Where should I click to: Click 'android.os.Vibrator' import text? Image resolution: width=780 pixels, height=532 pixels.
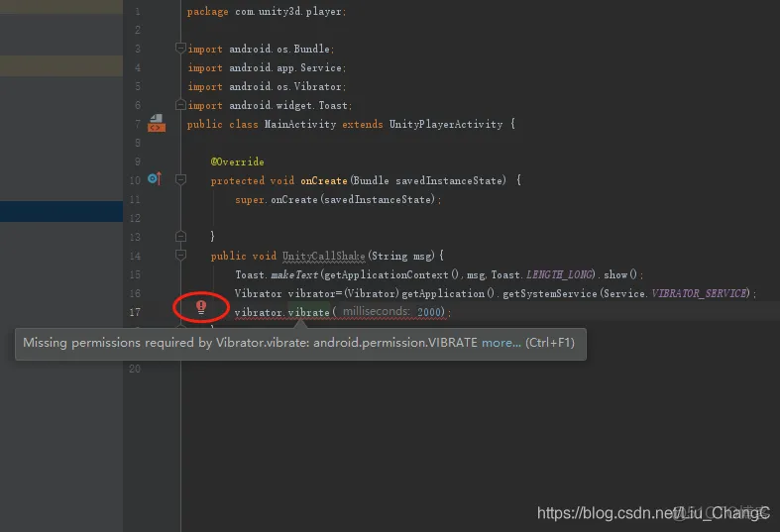point(285,86)
